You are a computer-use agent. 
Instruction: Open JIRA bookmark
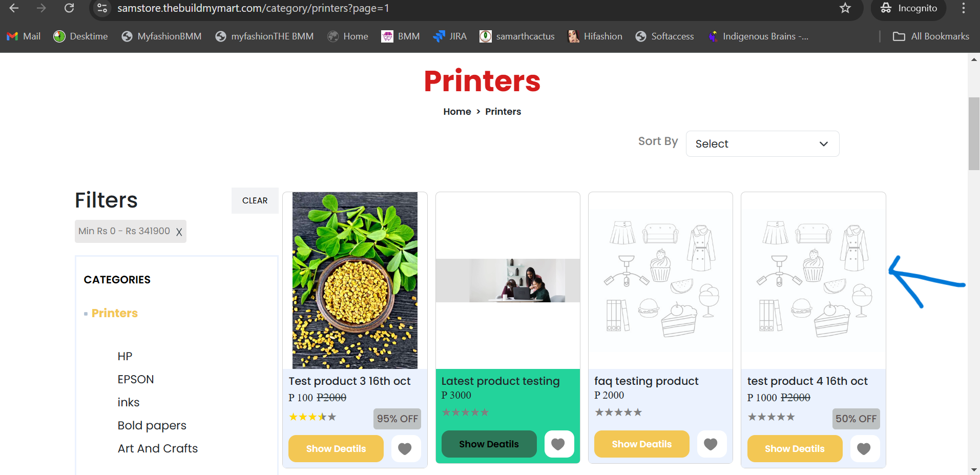[450, 36]
